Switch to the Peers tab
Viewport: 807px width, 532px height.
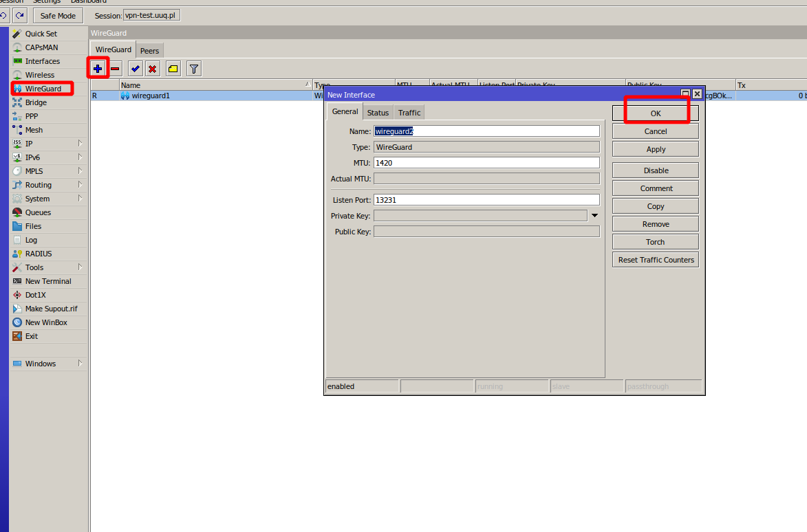click(x=149, y=49)
